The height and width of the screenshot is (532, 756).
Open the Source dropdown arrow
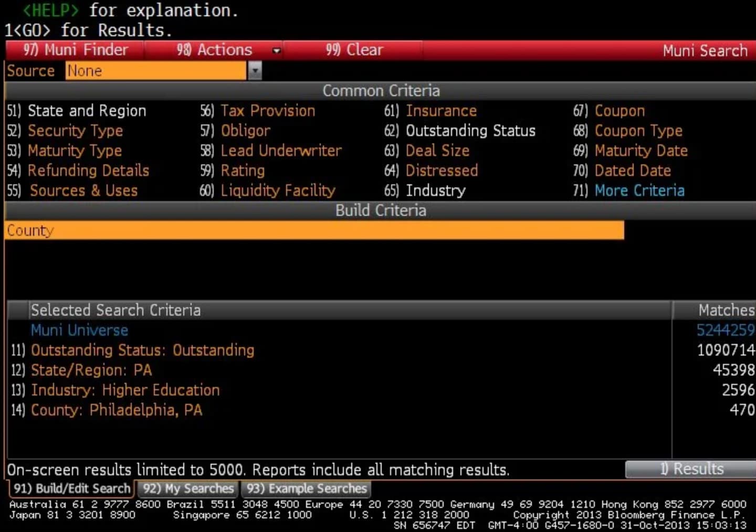click(255, 71)
